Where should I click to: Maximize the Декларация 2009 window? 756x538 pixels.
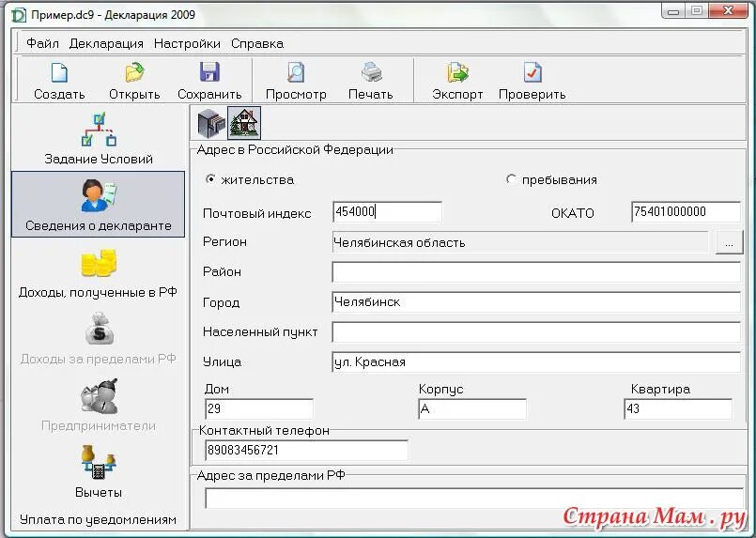pyautogui.click(x=696, y=10)
